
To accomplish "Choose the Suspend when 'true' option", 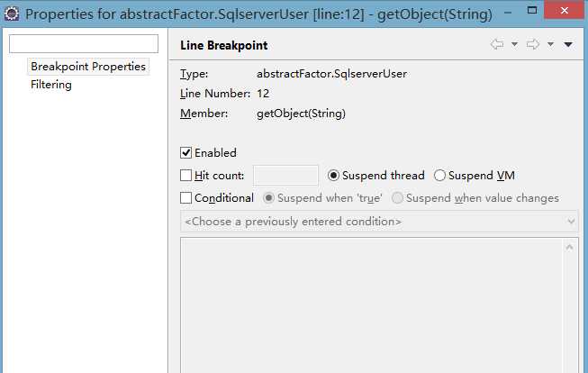I will click(x=268, y=197).
